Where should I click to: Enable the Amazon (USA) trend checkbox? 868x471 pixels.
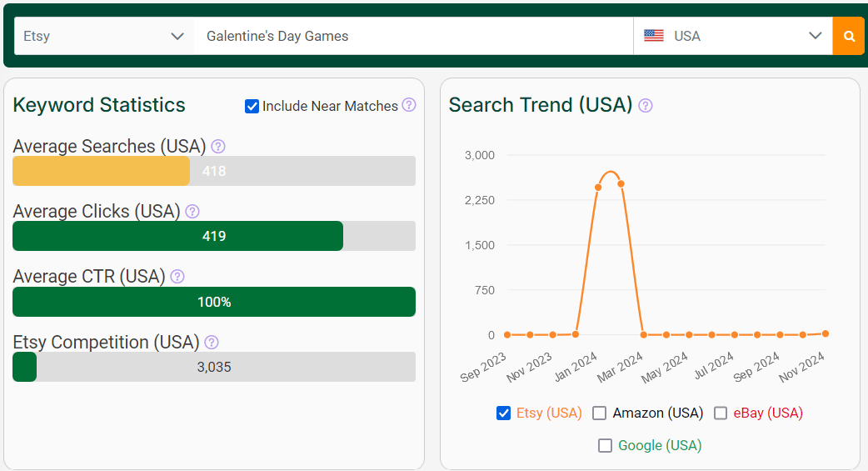600,413
